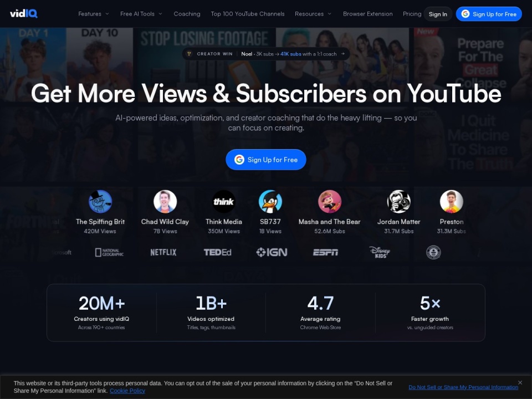Click the "Across 190+ countries" text
The image size is (532, 399).
pos(101,328)
